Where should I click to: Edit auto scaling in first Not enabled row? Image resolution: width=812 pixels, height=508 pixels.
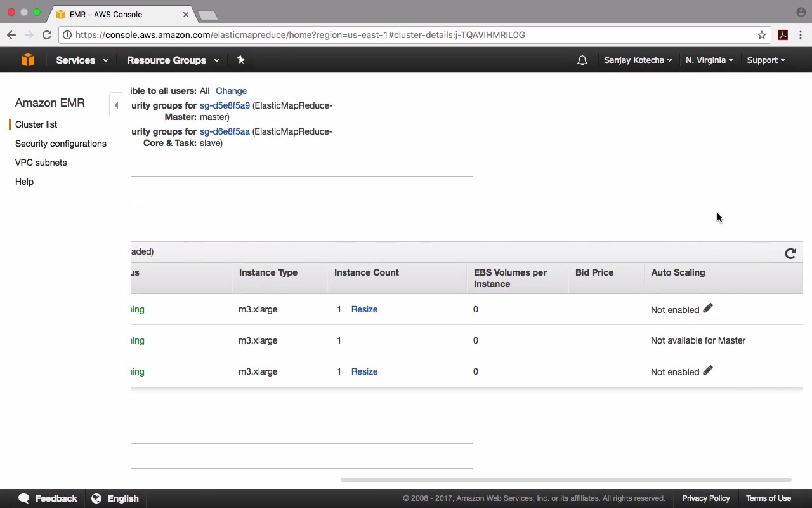click(x=708, y=309)
